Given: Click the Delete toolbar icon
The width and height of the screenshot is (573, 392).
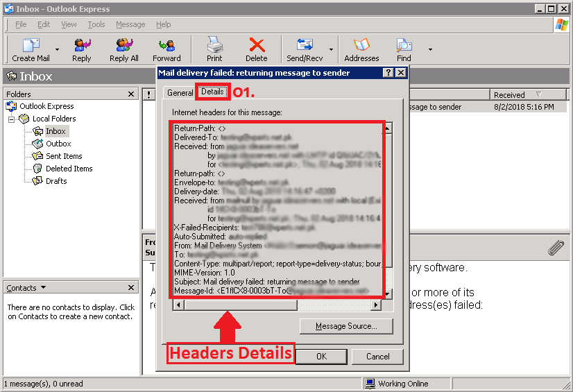Looking at the screenshot, I should [257, 45].
